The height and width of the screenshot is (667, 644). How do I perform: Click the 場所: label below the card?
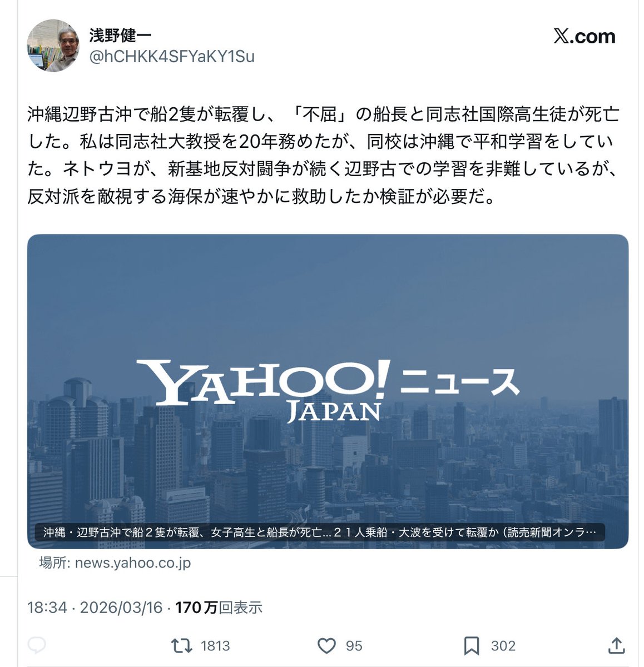click(x=54, y=563)
